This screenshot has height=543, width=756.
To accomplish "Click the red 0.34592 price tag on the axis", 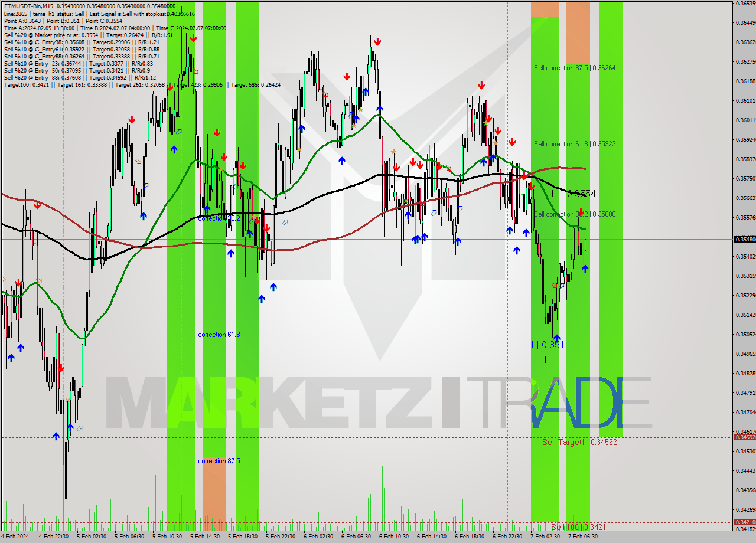I will (x=744, y=437).
